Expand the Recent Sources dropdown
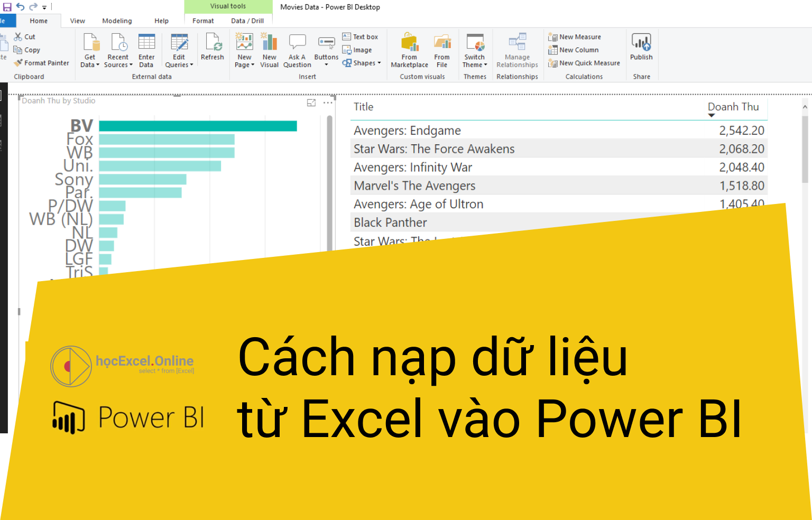Viewport: 812px width, 520px height. [118, 51]
